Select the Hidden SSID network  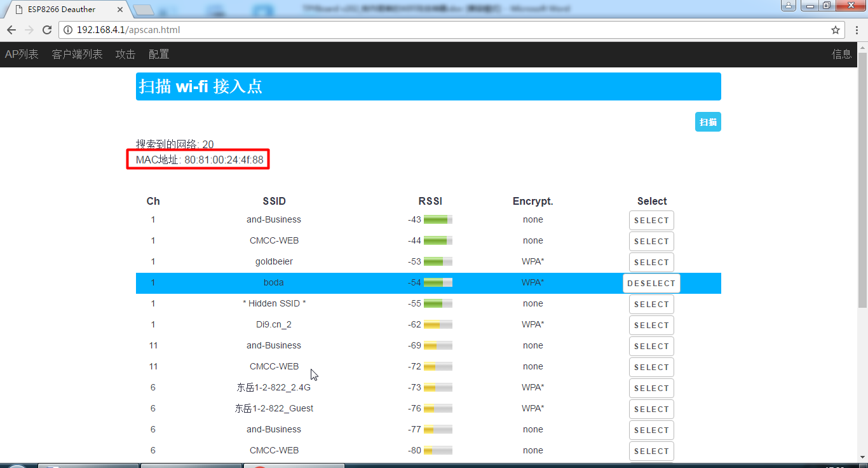[x=651, y=304]
